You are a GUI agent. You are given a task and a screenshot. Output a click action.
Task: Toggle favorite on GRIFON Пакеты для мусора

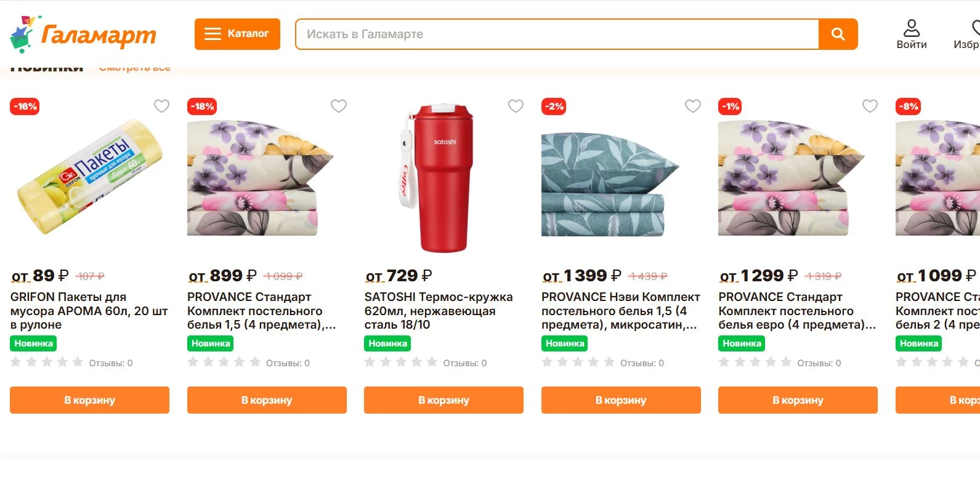pyautogui.click(x=161, y=106)
